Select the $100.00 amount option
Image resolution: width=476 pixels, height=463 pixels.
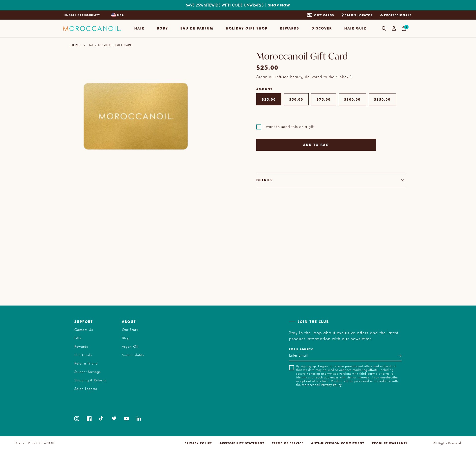click(x=352, y=99)
